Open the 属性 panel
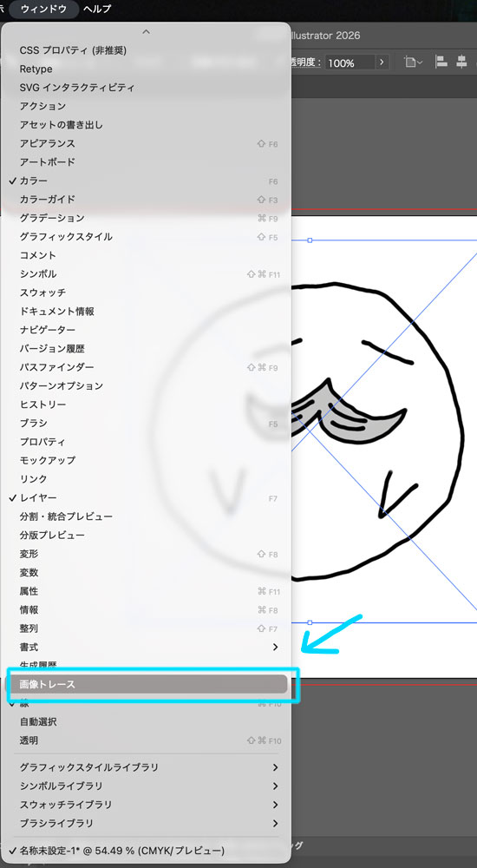 click(146, 591)
